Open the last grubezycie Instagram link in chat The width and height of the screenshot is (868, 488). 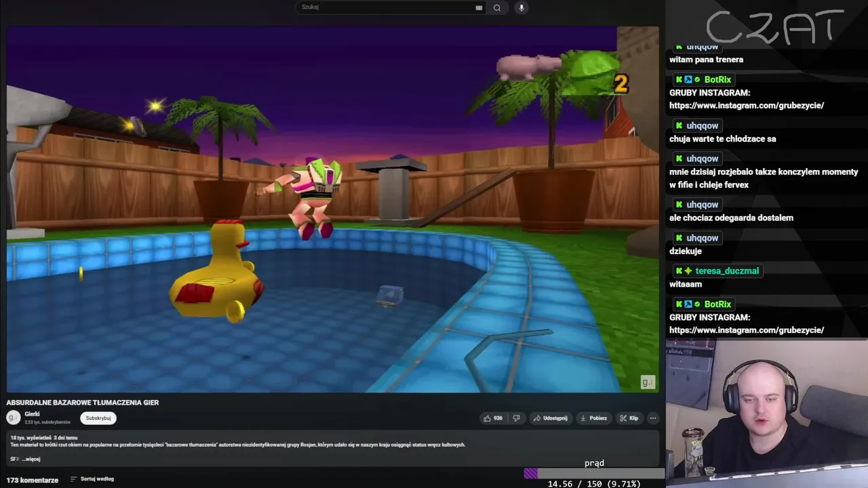pos(747,330)
